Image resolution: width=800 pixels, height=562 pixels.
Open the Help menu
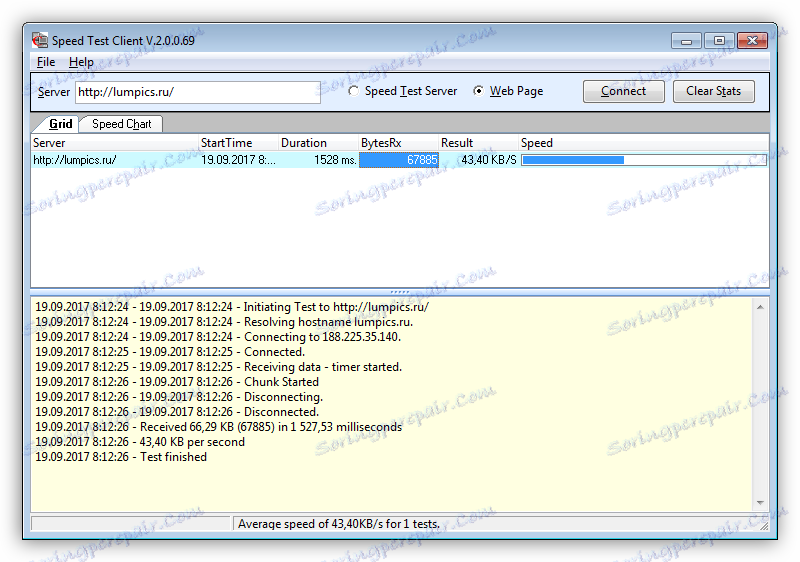pos(81,62)
